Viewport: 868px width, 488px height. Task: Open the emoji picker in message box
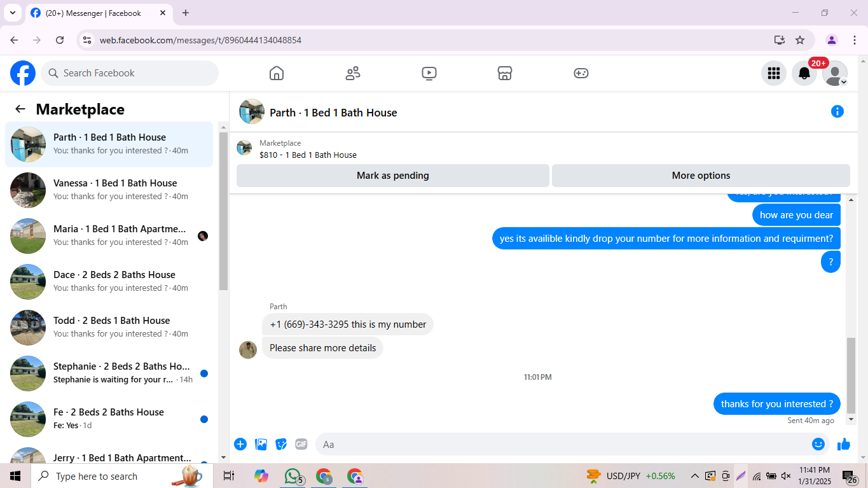[818, 444]
